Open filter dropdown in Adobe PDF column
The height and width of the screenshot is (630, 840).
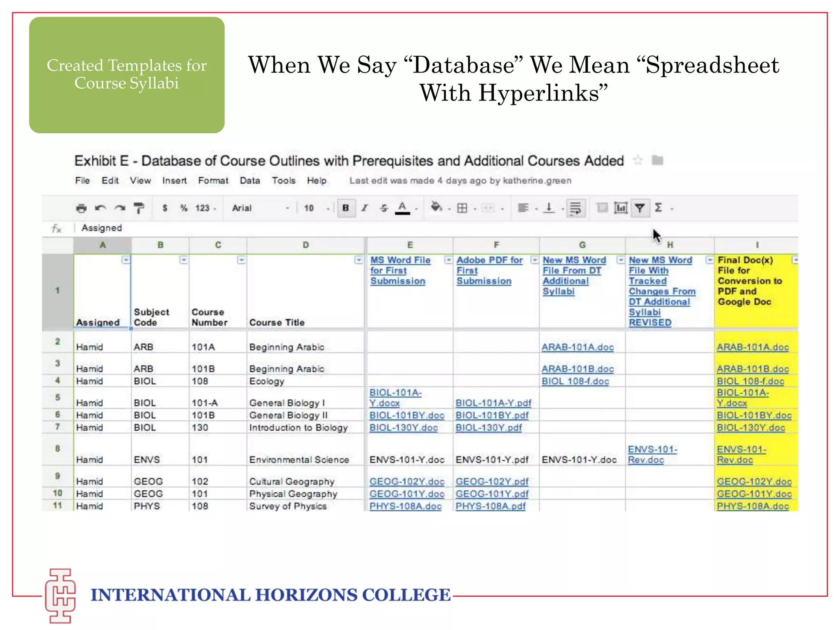(535, 260)
